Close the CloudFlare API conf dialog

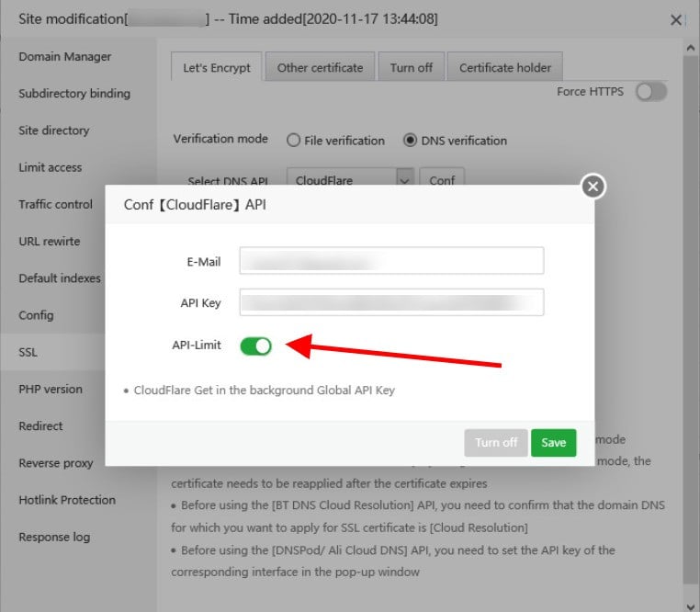tap(593, 187)
